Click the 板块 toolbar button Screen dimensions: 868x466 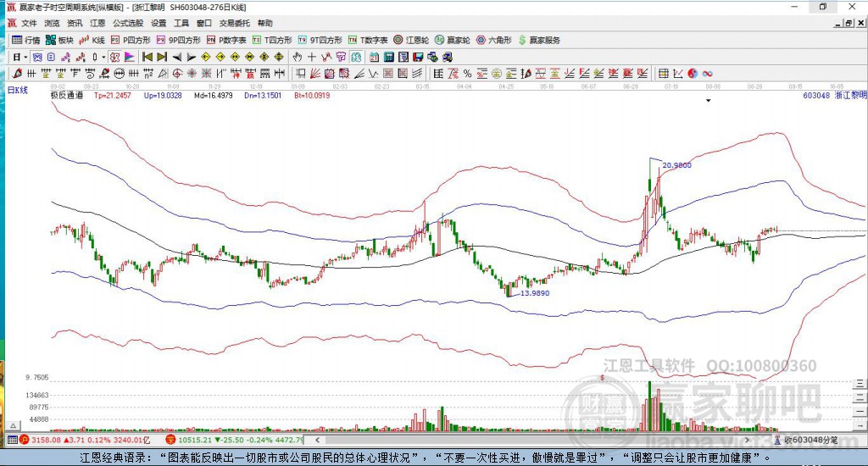(x=60, y=40)
